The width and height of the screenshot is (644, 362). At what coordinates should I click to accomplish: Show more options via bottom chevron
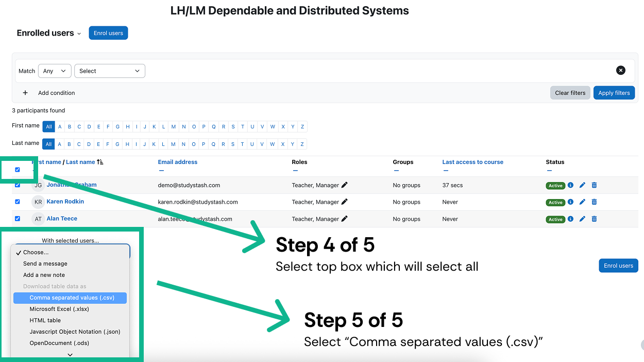(70, 354)
